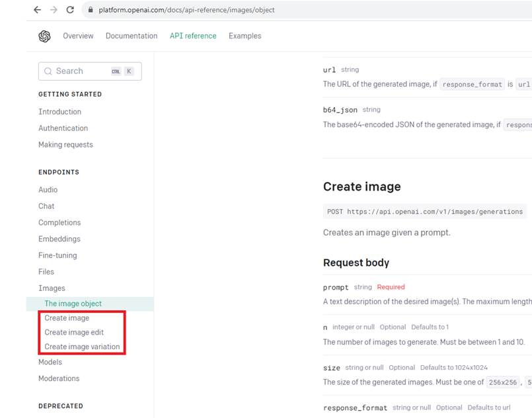Open the Completions endpoint section

[59, 222]
